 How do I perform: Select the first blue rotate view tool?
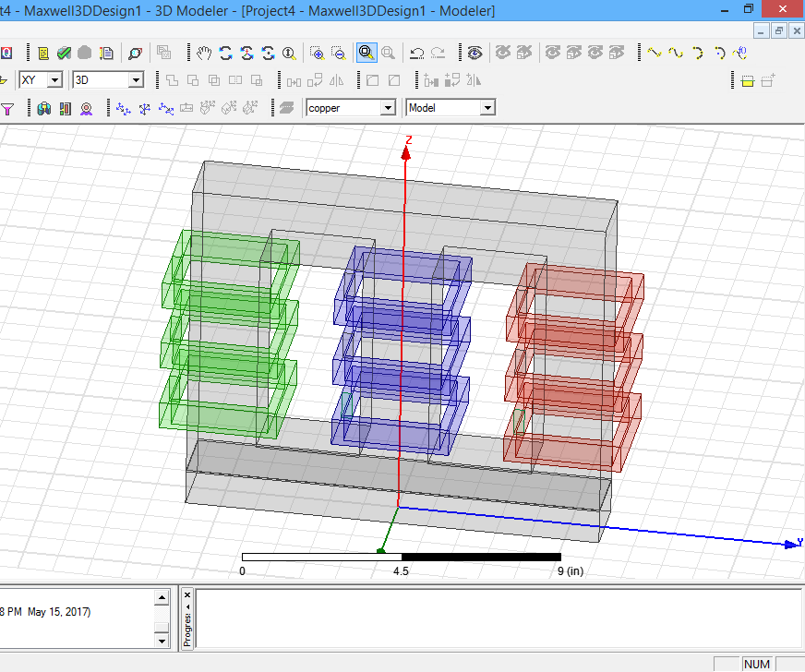coord(225,53)
